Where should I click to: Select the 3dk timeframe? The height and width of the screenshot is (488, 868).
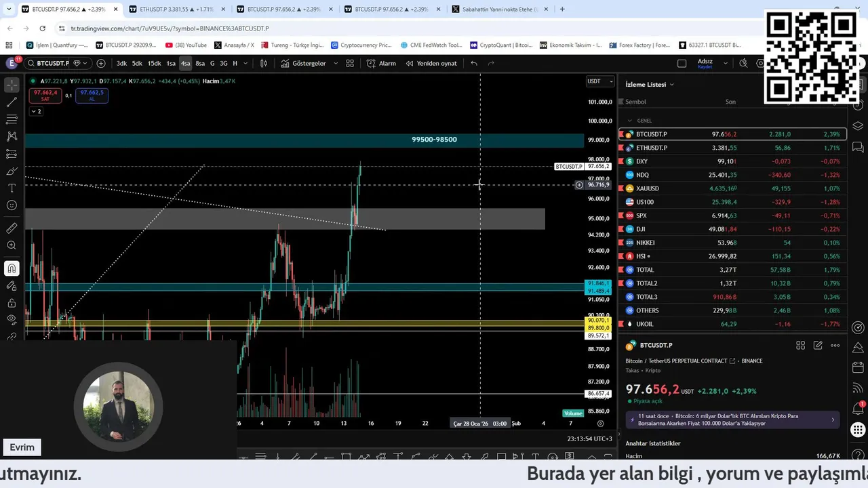click(121, 63)
